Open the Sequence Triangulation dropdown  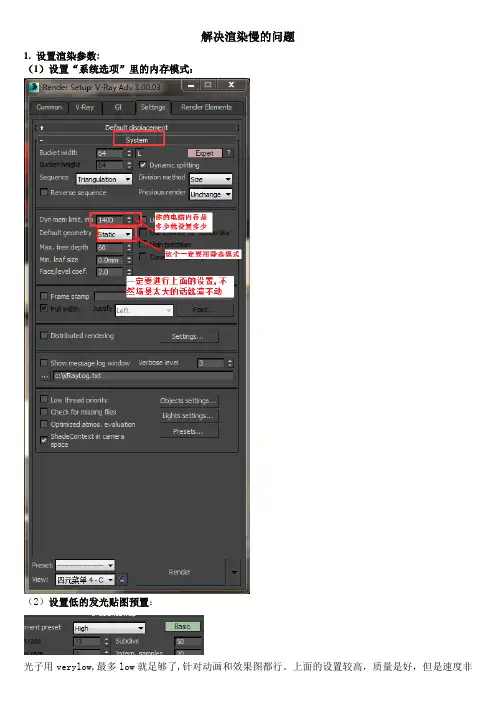[x=104, y=179]
